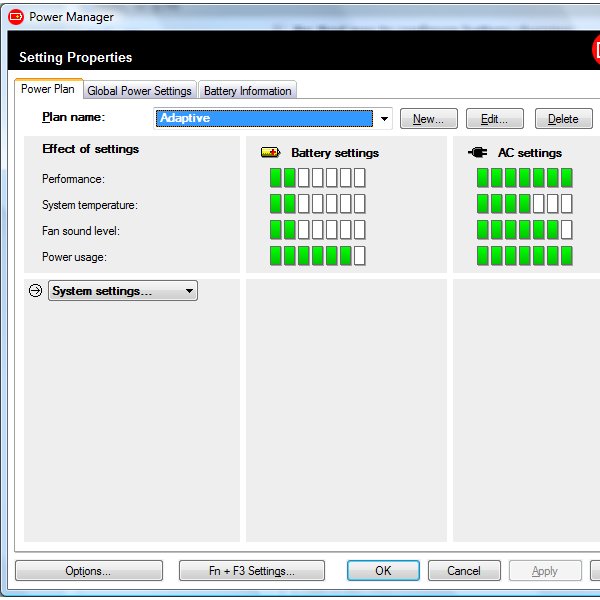
Task: Click the Battery Power usage level bar
Action: [x=318, y=256]
